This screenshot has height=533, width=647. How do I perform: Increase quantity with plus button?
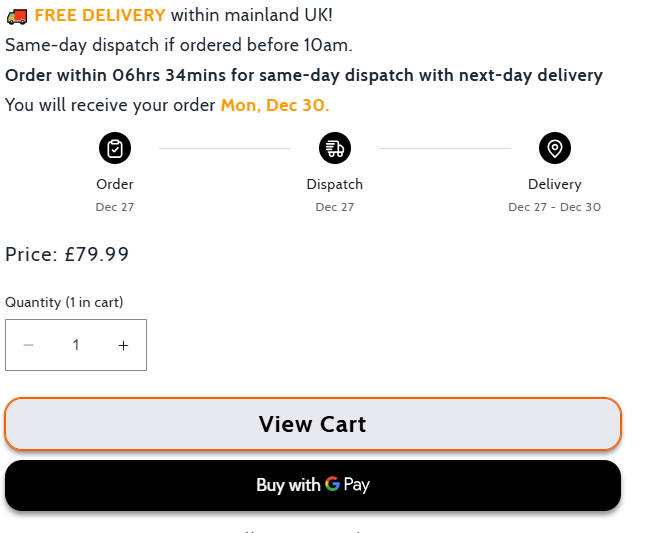click(123, 345)
